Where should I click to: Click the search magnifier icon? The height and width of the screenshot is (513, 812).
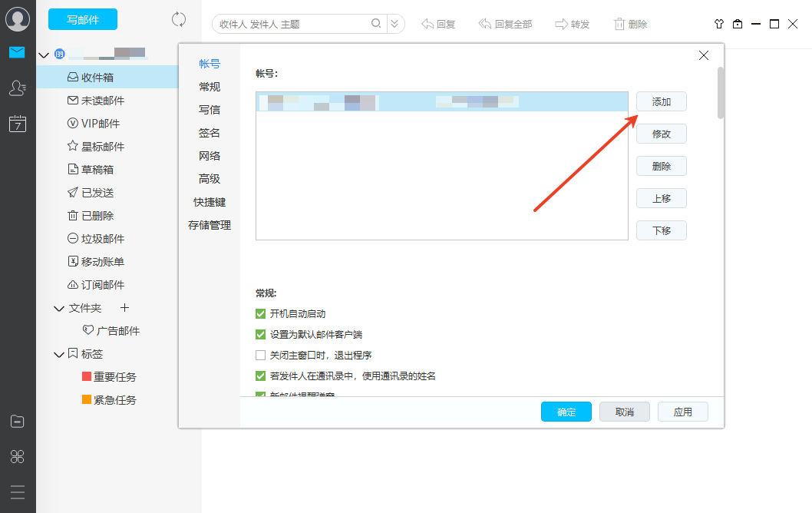376,23
